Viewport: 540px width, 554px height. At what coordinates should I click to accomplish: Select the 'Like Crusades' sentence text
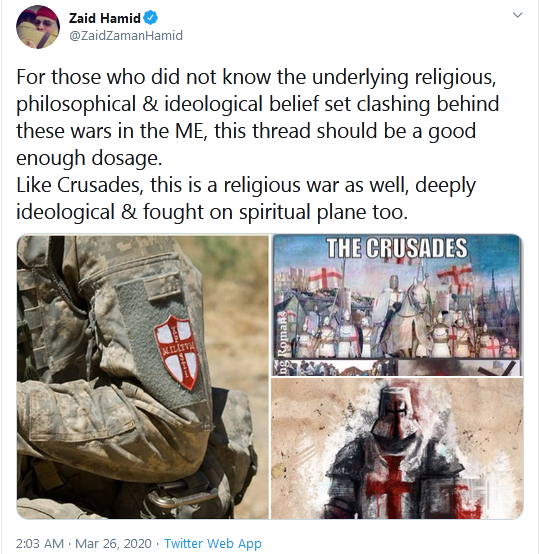coord(246,198)
